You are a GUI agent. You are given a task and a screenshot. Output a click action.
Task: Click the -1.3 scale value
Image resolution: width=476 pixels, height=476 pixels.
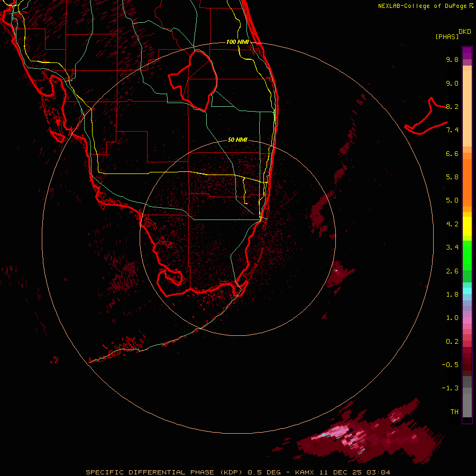[450, 388]
